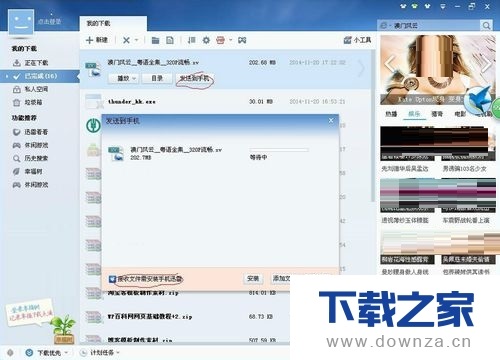
Task: Select the 娱乐 tab
Action: (414, 114)
